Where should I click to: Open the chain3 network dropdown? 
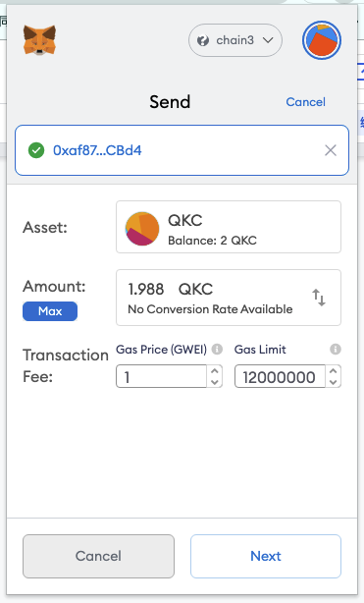tap(235, 40)
